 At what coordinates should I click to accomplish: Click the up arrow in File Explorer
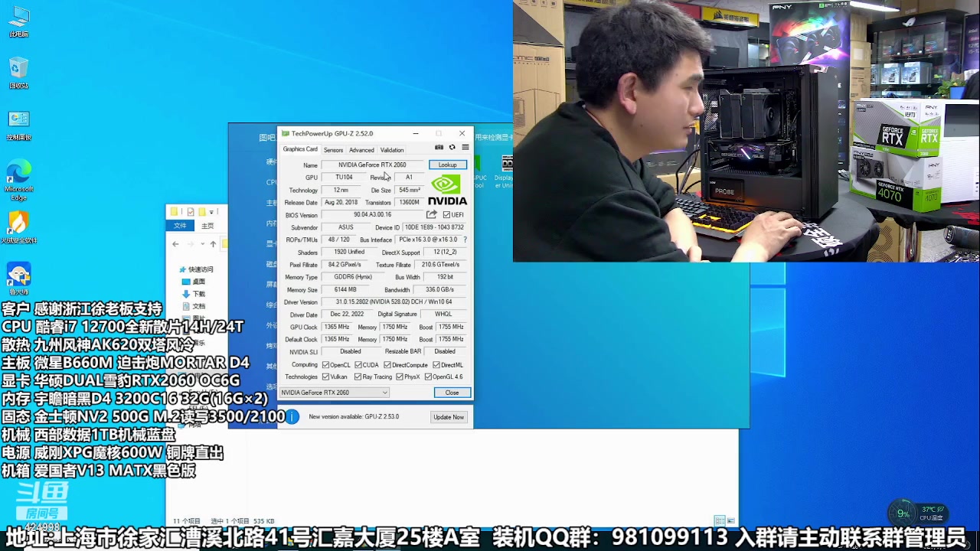tap(213, 244)
